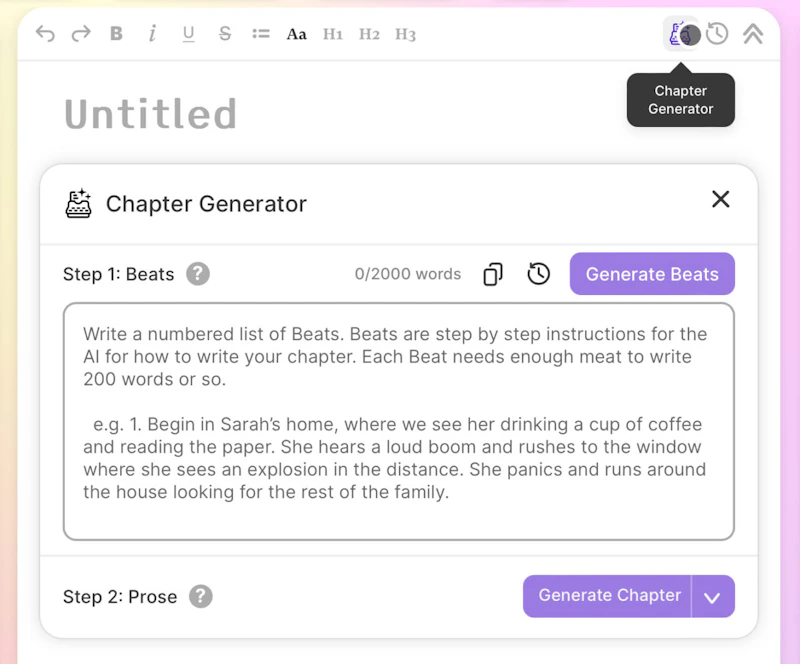Show help for Step 1: Beats

[198, 274]
